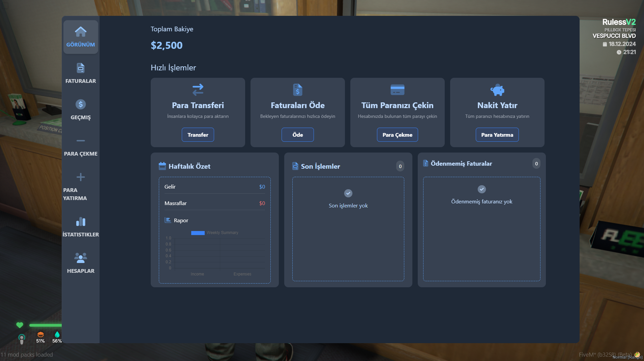The height and width of the screenshot is (361, 644).
Task: Click the document icon beside Son İşlemler
Action: 295,166
